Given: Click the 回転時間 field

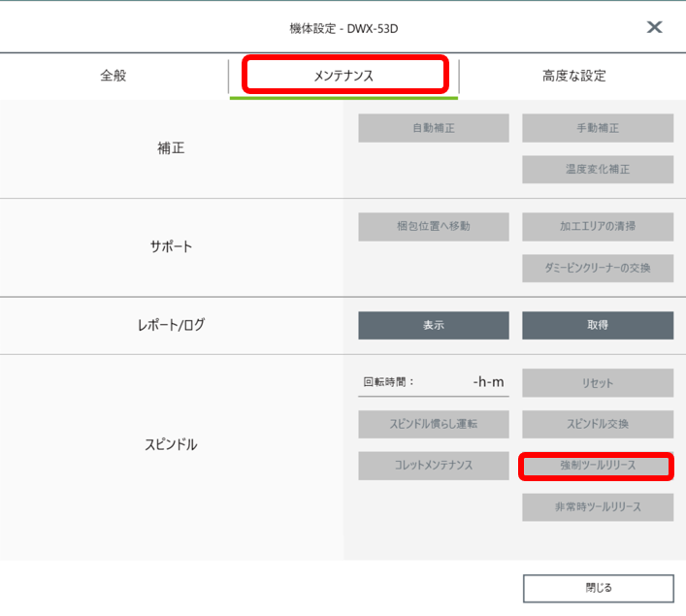Looking at the screenshot, I should point(433,382).
